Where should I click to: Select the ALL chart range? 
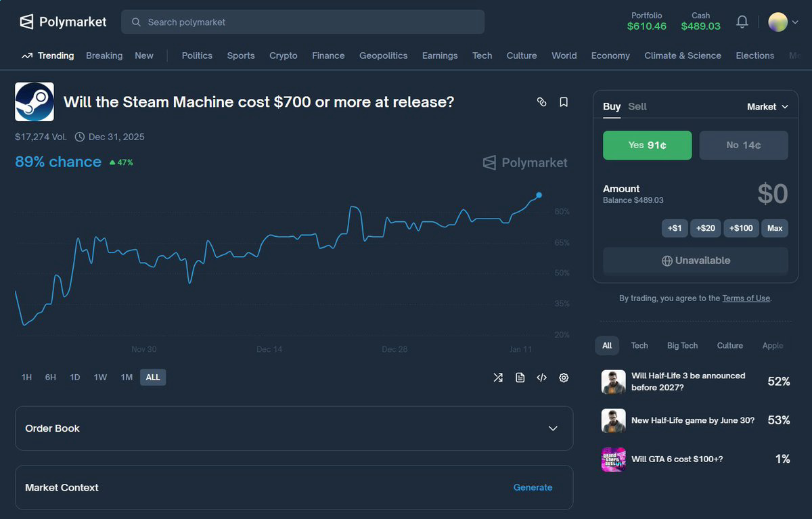153,378
